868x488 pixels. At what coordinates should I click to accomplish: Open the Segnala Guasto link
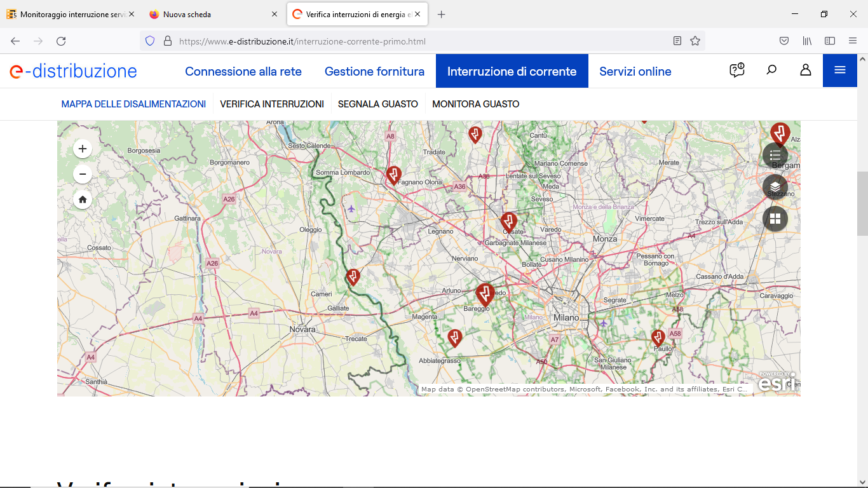tap(377, 104)
